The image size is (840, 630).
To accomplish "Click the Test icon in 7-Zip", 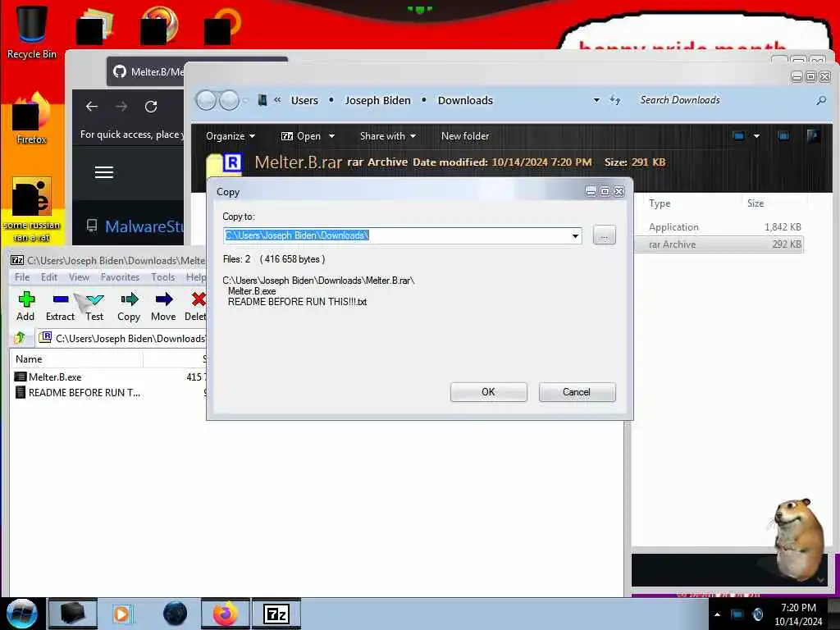I will point(95,307).
